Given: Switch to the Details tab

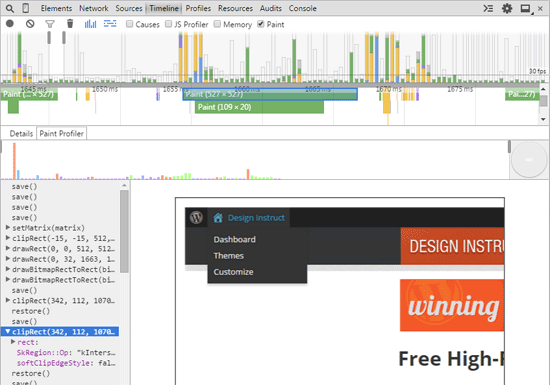Looking at the screenshot, I should click(21, 134).
